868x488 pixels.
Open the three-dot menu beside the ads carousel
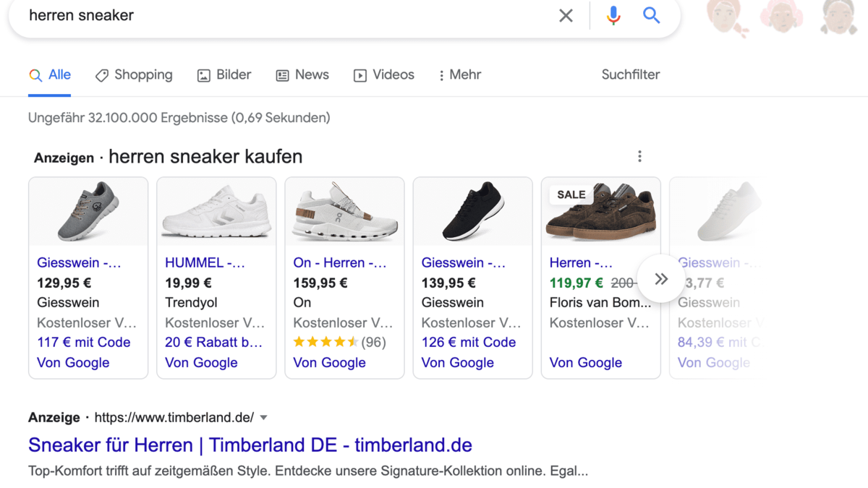pyautogui.click(x=639, y=155)
